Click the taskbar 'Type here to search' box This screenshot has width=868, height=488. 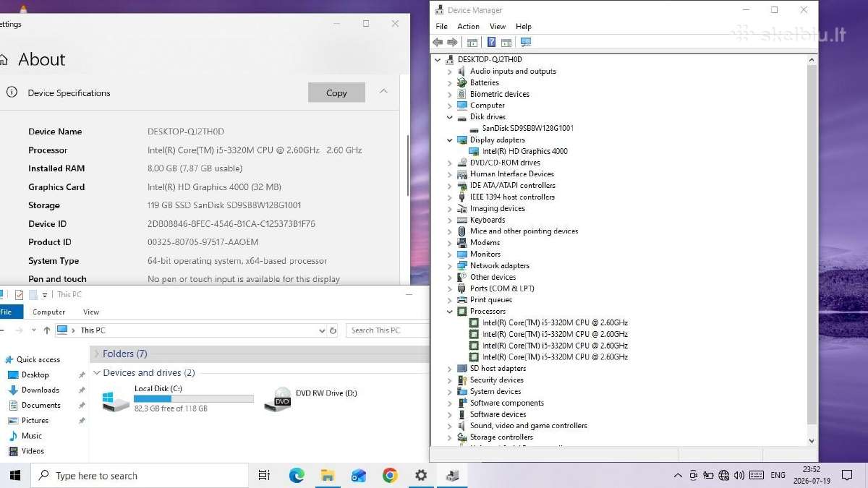click(x=140, y=475)
